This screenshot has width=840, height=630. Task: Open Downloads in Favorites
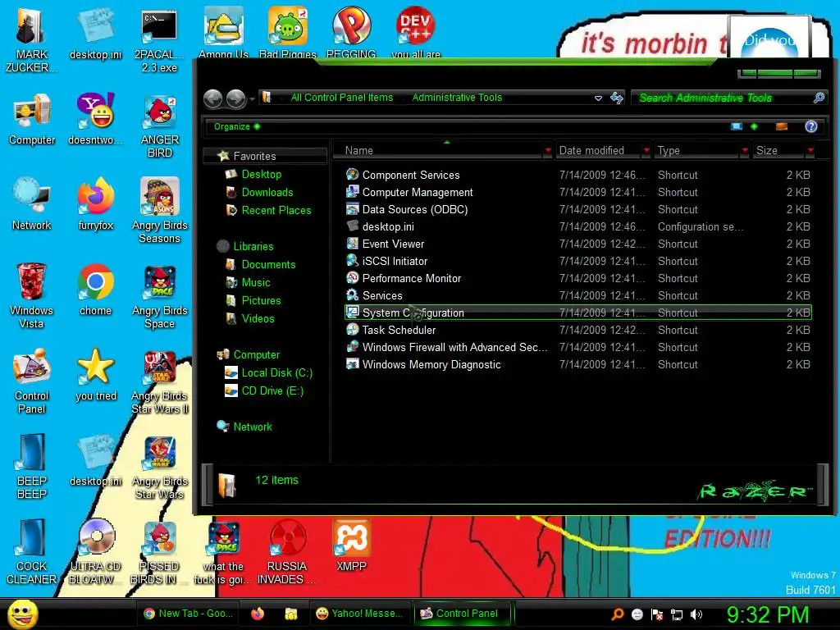point(267,192)
